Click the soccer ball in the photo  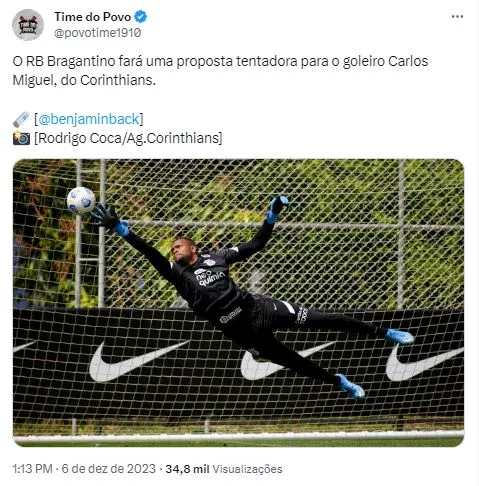(x=81, y=200)
